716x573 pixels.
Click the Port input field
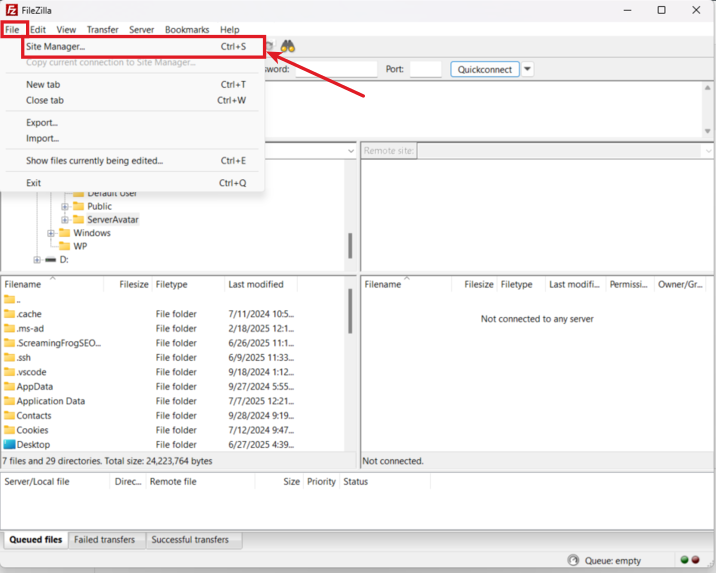(x=426, y=69)
